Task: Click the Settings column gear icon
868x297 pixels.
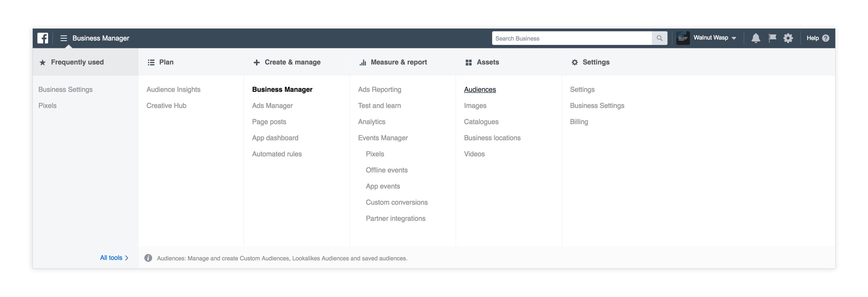Action: 575,63
